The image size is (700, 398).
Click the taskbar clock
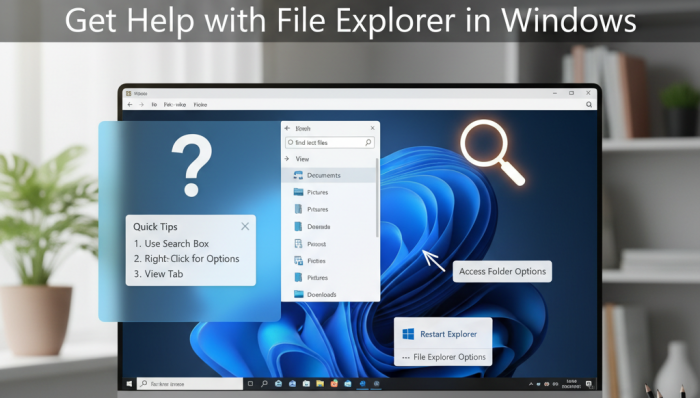[571, 384]
